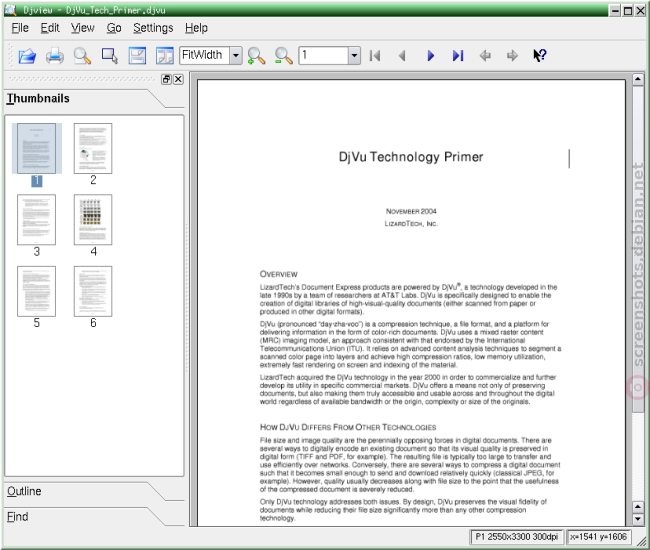This screenshot has width=650, height=550.
Task: Open the FitWidth zoom dropdown
Action: tap(236, 55)
